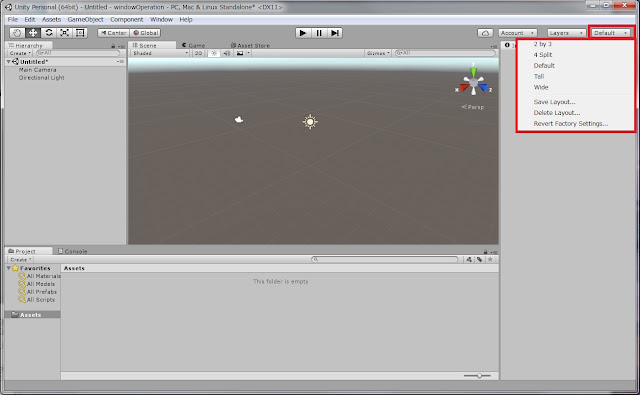640x395 pixels.
Task: Choose the Tall layout
Action: pyautogui.click(x=539, y=77)
